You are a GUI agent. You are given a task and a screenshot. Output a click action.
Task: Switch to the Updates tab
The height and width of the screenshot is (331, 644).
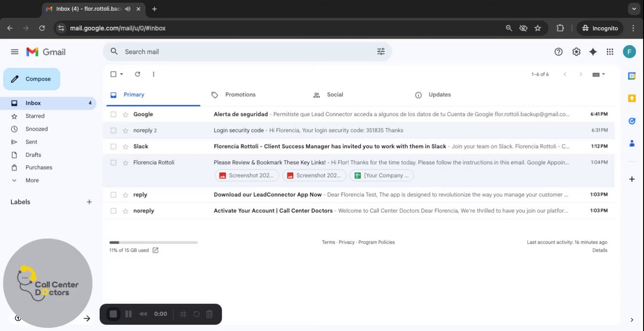click(439, 95)
